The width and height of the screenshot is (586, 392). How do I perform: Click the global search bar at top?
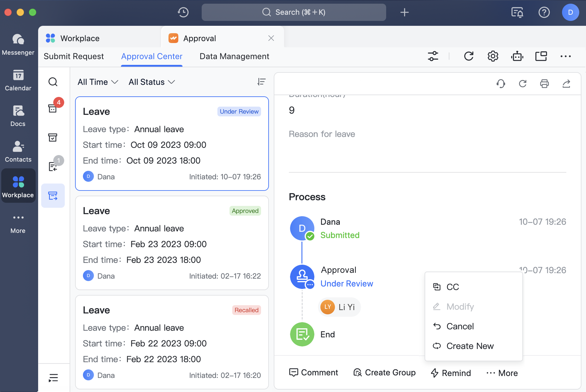(294, 12)
